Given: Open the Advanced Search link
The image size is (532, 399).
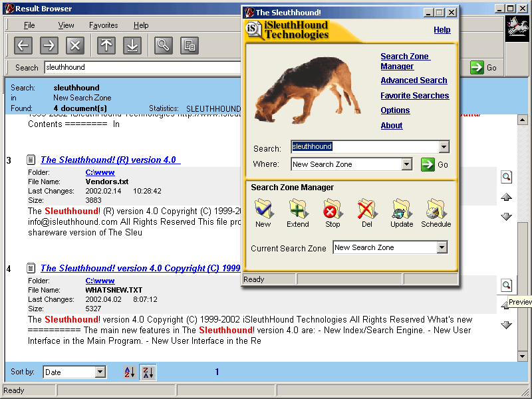Looking at the screenshot, I should pyautogui.click(x=414, y=80).
